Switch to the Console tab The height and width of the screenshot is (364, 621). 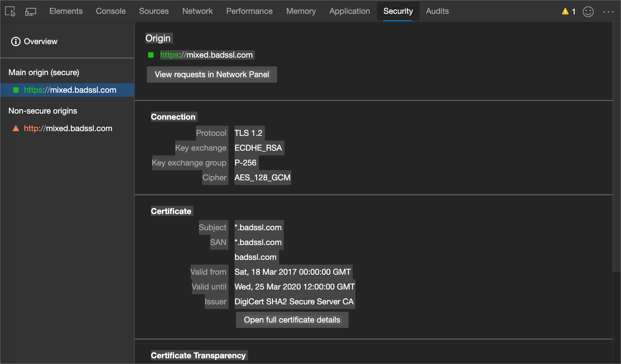111,11
